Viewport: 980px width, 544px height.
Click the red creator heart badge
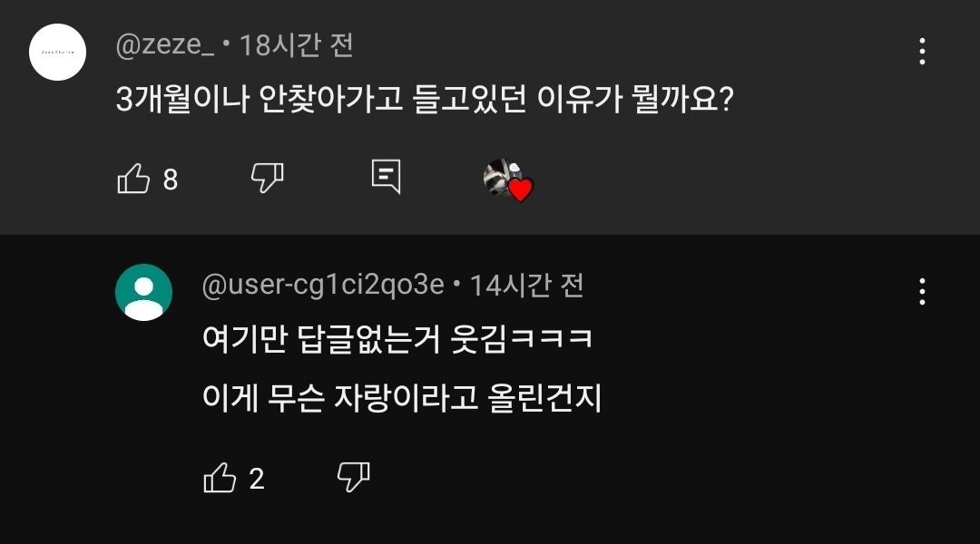pos(519,190)
